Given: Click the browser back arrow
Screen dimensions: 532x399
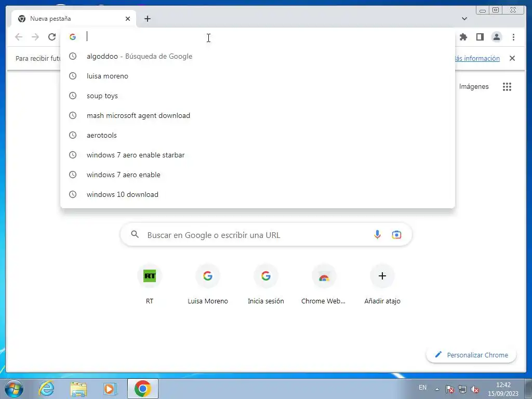Looking at the screenshot, I should pos(19,37).
